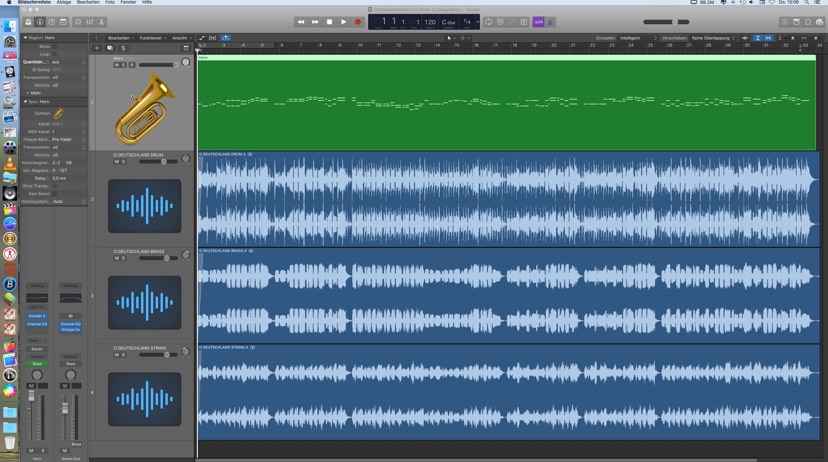Screen dimensions: 828x462
Task: Open the Bearbeiten menu in macOS menu bar
Action: (88, 2)
